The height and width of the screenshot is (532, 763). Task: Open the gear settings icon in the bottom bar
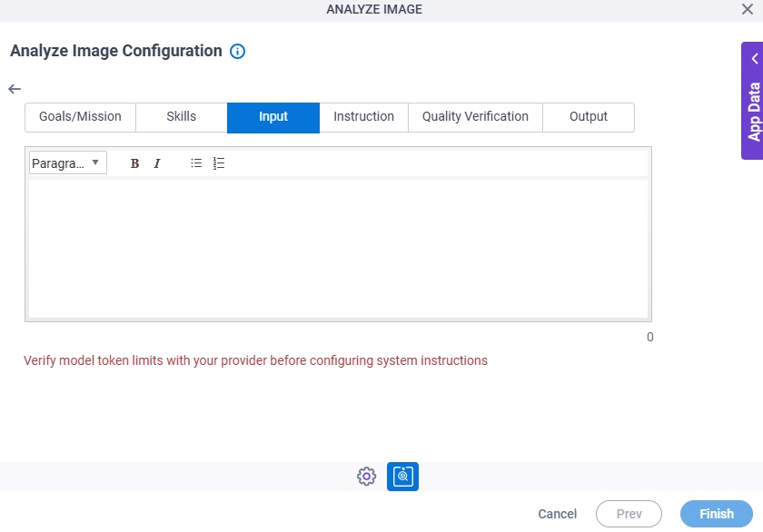tap(366, 477)
